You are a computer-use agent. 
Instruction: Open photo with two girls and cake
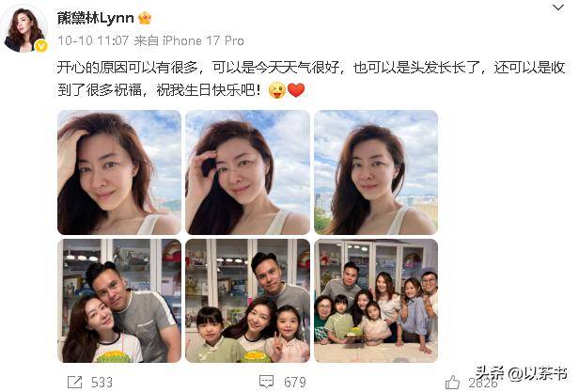coord(247,301)
